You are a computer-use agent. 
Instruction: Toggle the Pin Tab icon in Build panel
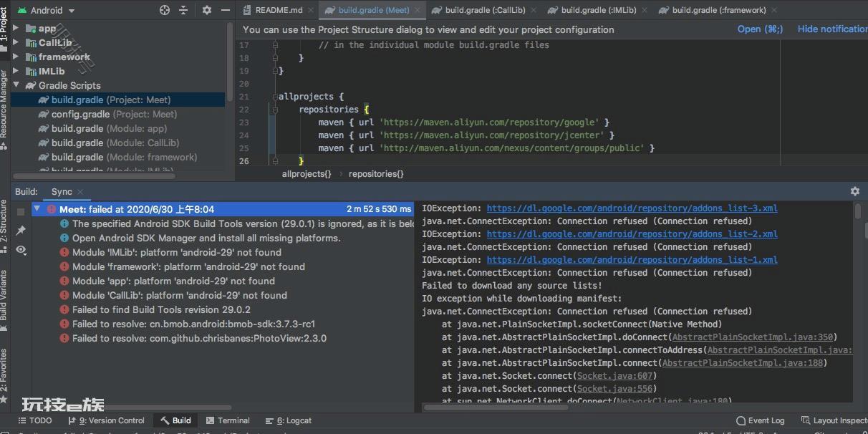coord(21,230)
